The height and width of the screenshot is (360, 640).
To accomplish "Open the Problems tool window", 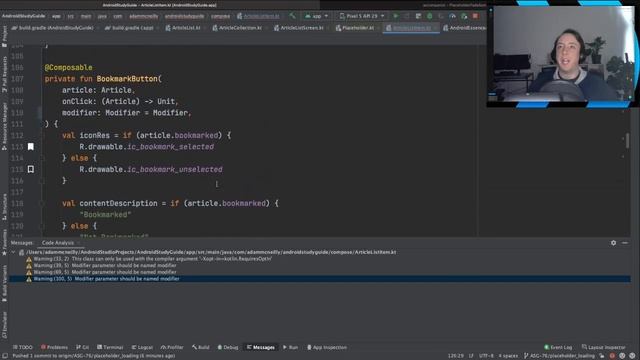I will coord(54,347).
